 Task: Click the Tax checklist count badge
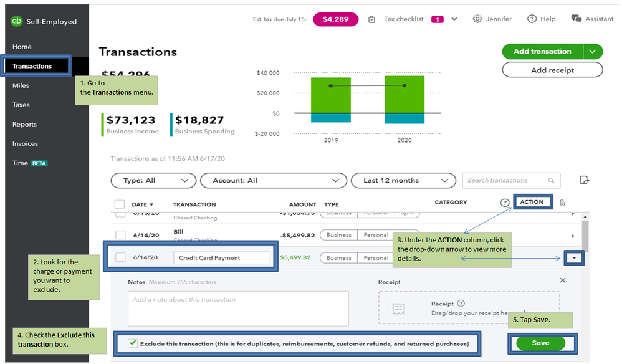(x=437, y=19)
